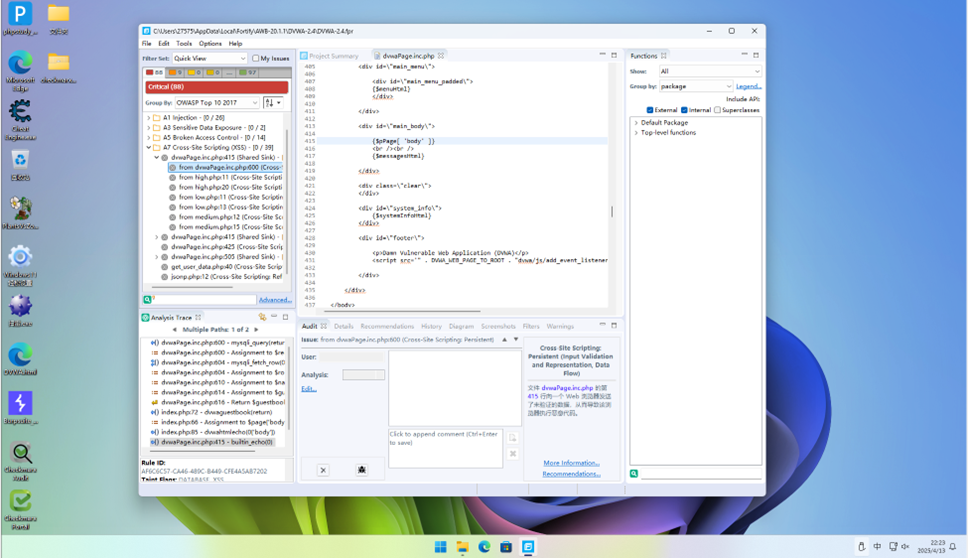Minimize the code editor panel

(x=603, y=55)
